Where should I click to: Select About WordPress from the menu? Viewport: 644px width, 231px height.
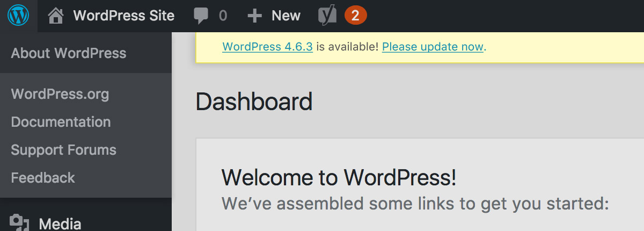[69, 53]
